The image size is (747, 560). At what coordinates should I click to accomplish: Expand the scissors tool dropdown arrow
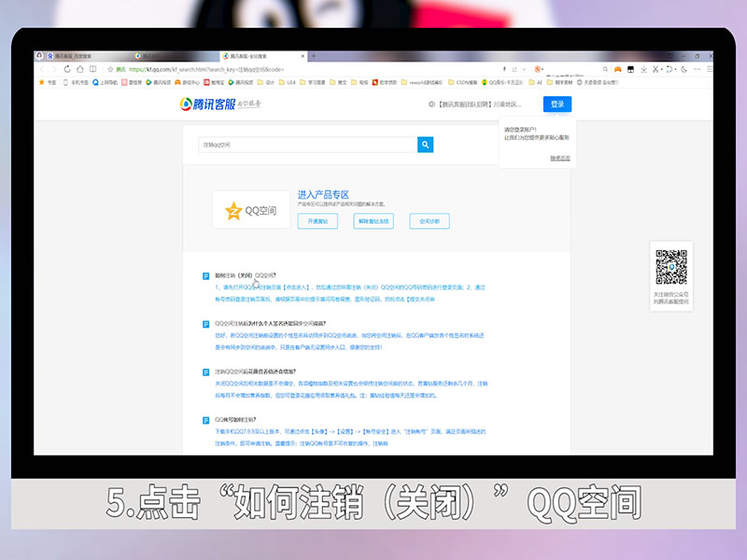point(662,69)
